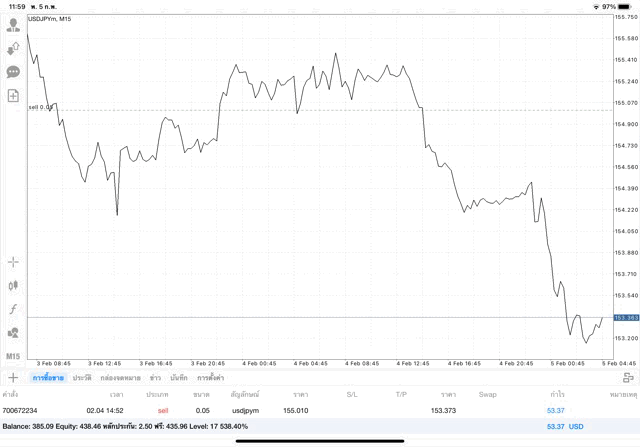
Task: Open the accounts profile icon
Action: tap(13, 25)
